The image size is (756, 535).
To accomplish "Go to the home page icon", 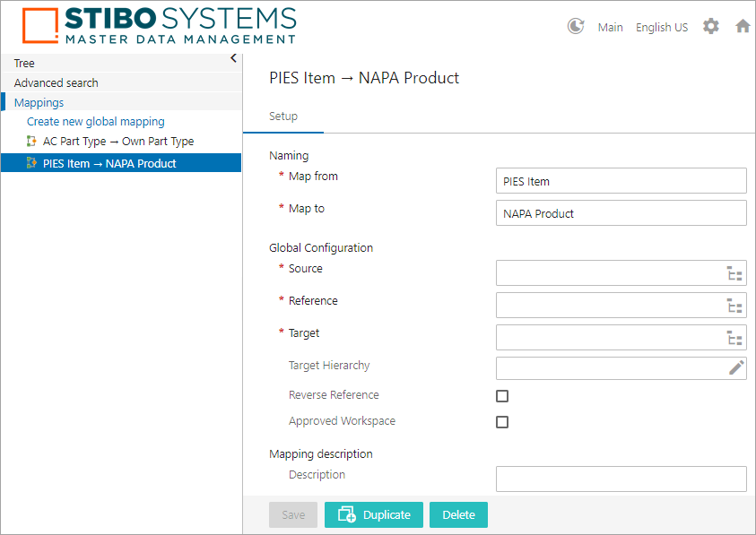I will pyautogui.click(x=743, y=27).
